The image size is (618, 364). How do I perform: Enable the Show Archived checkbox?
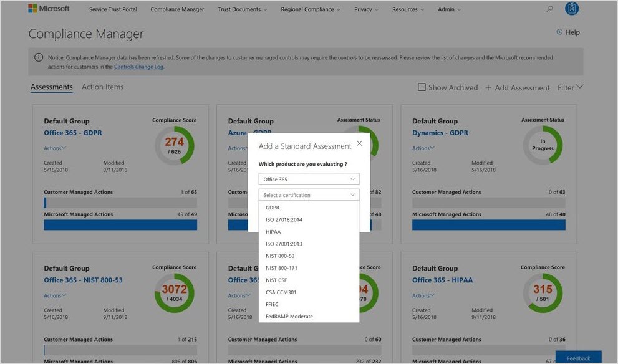tap(422, 87)
